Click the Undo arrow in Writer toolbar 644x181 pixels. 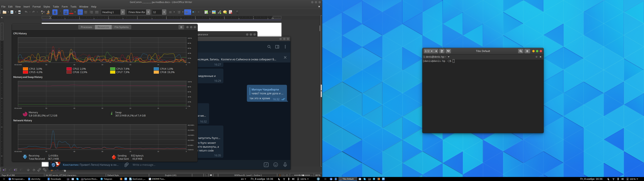26,12
